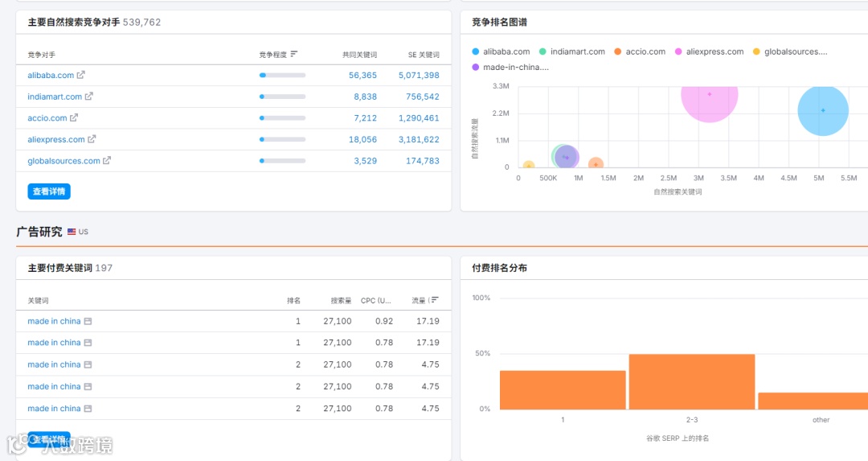Select orange accio.com bubble in chart
868x461 pixels.
596,163
